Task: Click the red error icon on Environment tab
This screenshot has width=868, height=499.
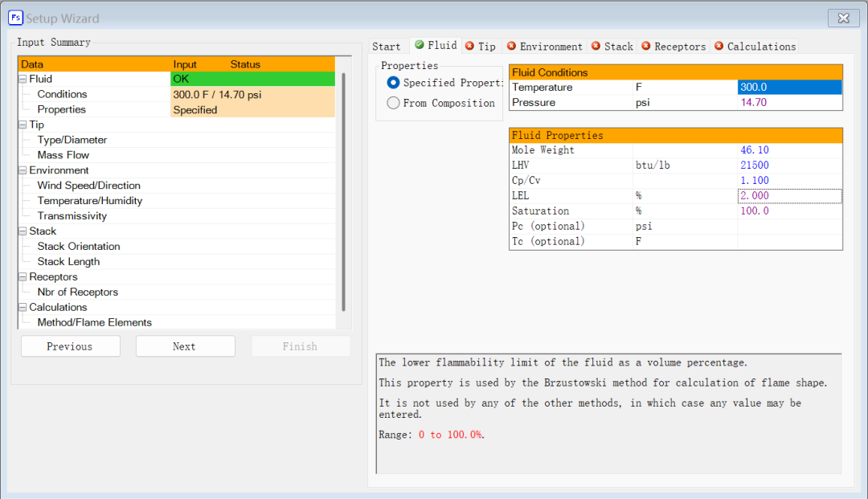Action: (511, 46)
